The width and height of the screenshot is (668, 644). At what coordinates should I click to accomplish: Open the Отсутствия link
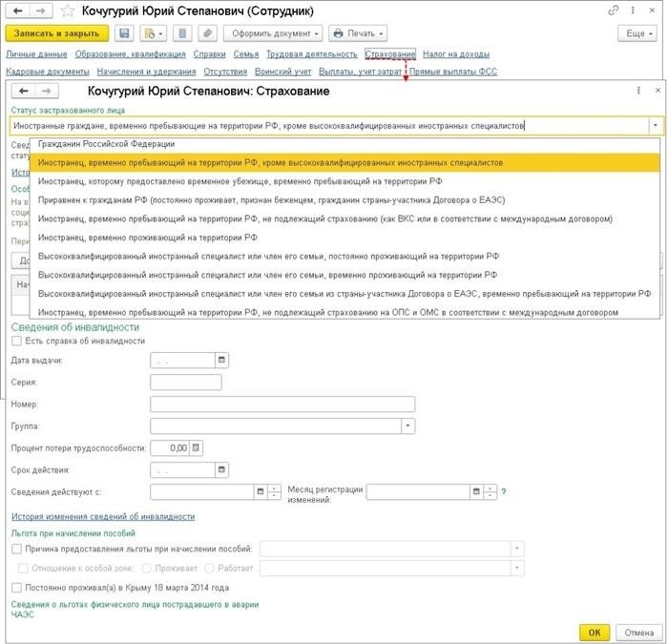coord(225,72)
